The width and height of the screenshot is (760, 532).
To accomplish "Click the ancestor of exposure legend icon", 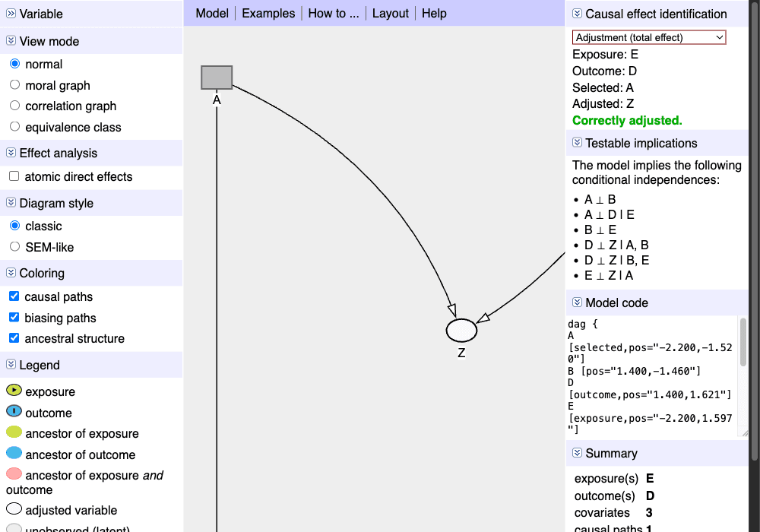I will pos(14,433).
